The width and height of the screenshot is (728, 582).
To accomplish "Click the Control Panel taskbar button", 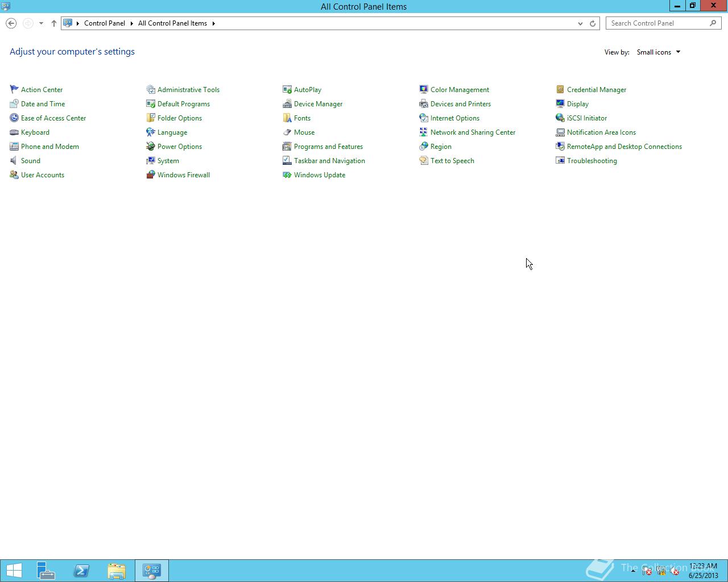I will tap(152, 571).
